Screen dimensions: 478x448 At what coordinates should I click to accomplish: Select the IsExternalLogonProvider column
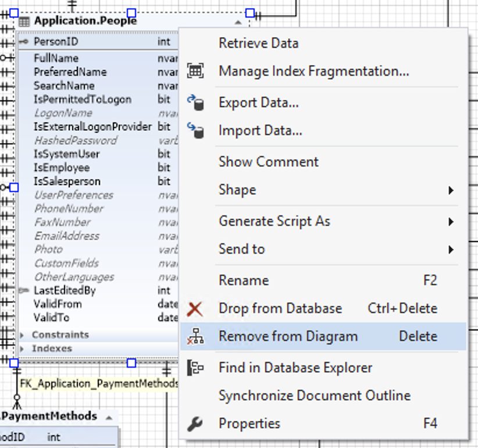click(x=98, y=127)
